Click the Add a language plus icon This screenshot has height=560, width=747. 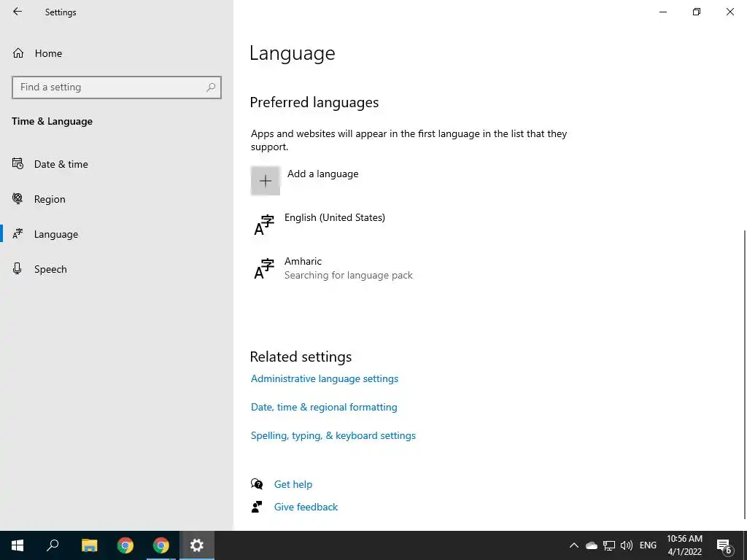click(266, 181)
